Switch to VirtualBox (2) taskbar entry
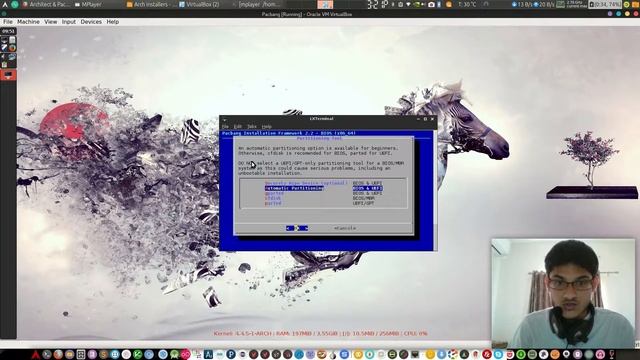This screenshot has height=360, width=640. [x=199, y=4]
